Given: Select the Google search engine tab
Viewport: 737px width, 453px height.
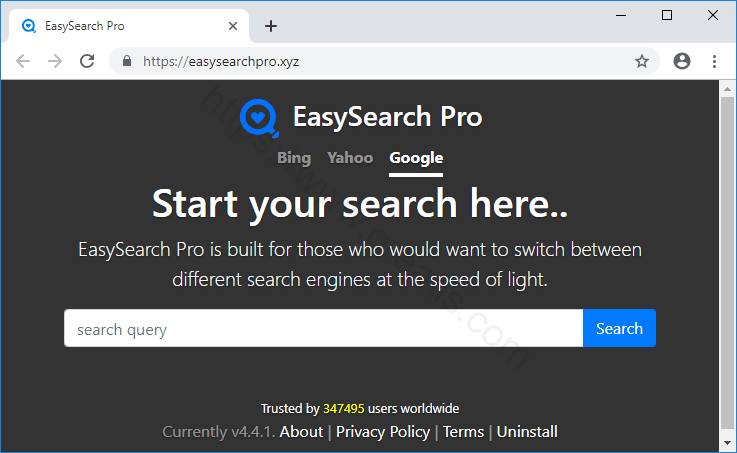Looking at the screenshot, I should click(x=416, y=159).
